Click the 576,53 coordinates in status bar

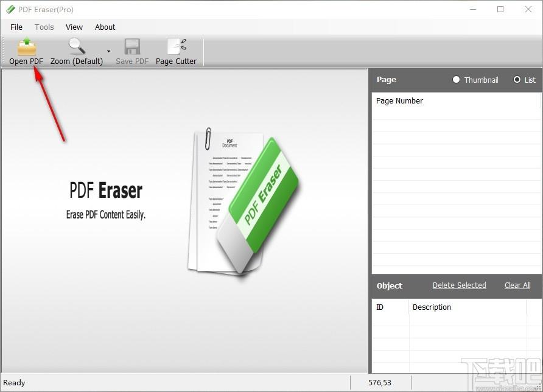(x=380, y=383)
